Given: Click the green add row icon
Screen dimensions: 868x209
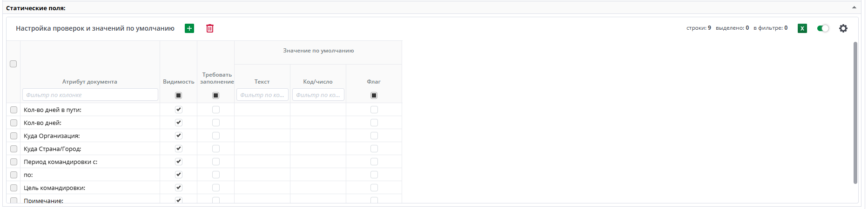Looking at the screenshot, I should [x=189, y=28].
